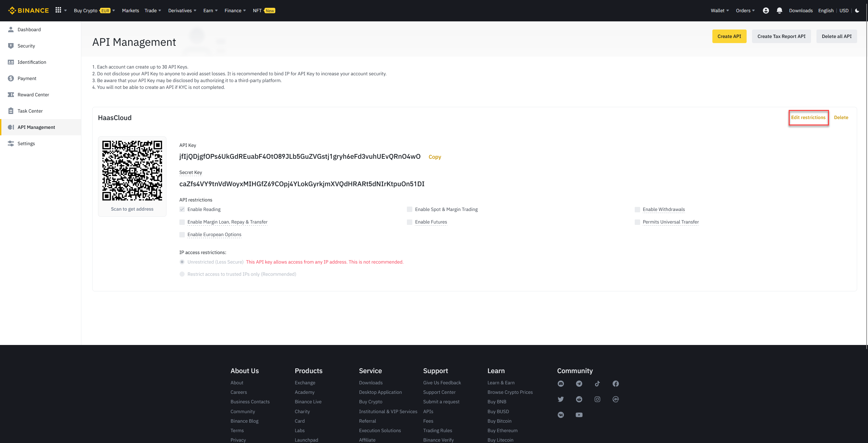Open VK community icon
868x443 pixels.
pos(561,415)
